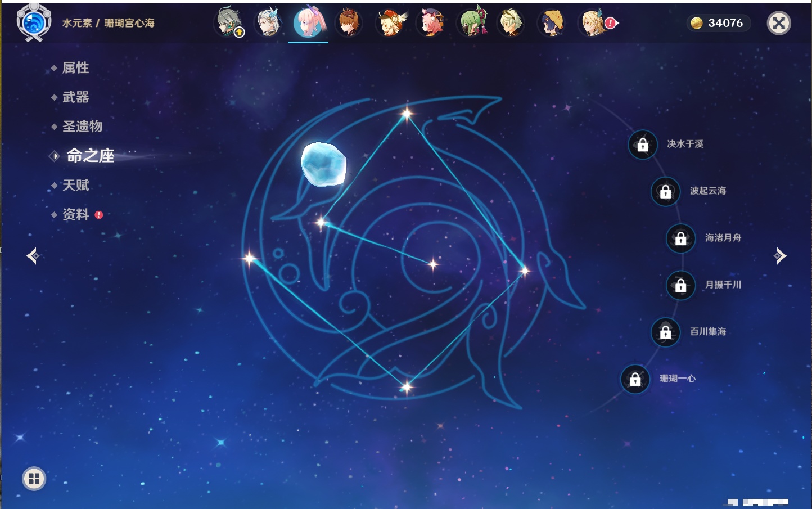812x509 pixels.
Task: Select the lock icon beside 月摄千川
Action: coord(681,285)
